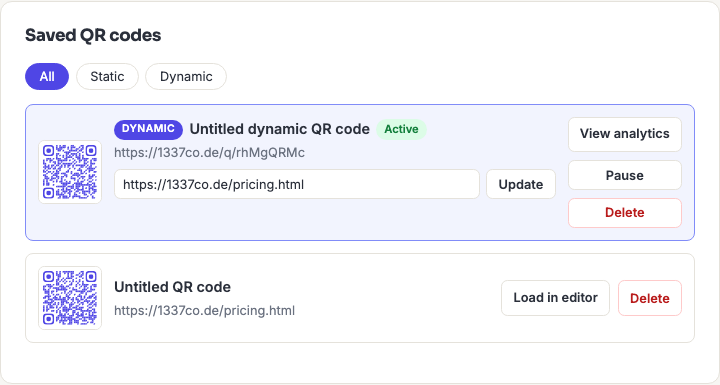Click the title Untitled QR code

(172, 287)
